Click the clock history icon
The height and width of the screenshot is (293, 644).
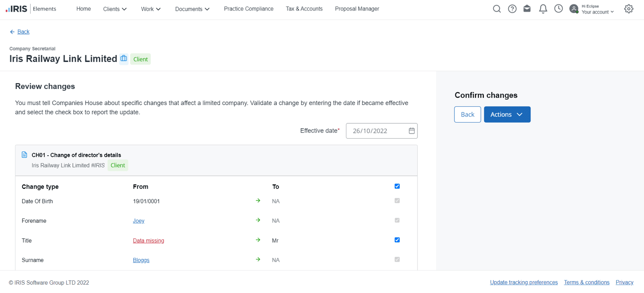click(558, 9)
